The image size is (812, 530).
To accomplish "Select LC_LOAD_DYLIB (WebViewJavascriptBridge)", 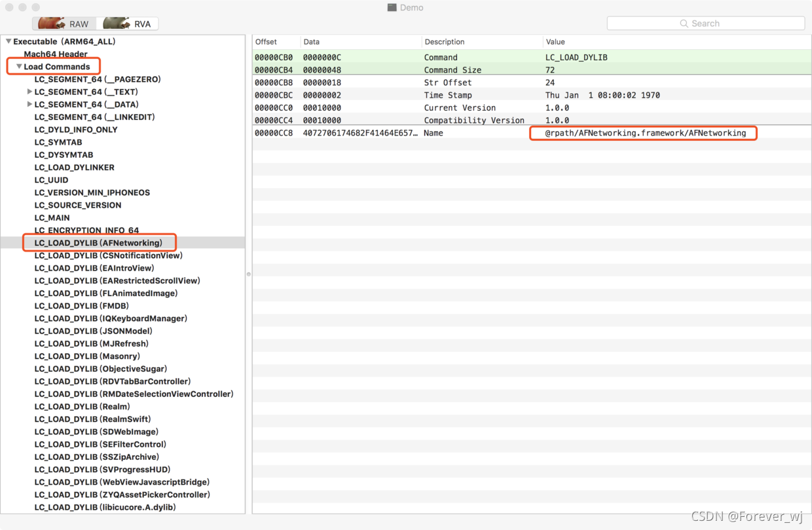I will (x=122, y=482).
